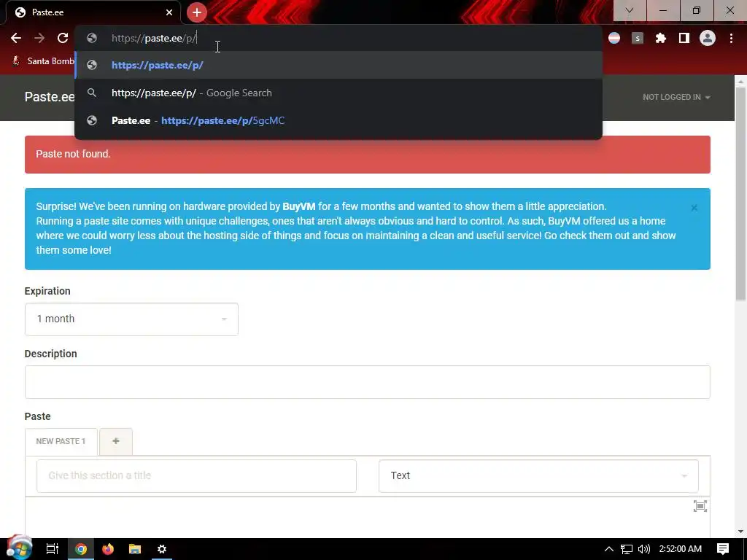Image resolution: width=747 pixels, height=560 pixels.
Task: Add a new paste section tab
Action: (116, 441)
